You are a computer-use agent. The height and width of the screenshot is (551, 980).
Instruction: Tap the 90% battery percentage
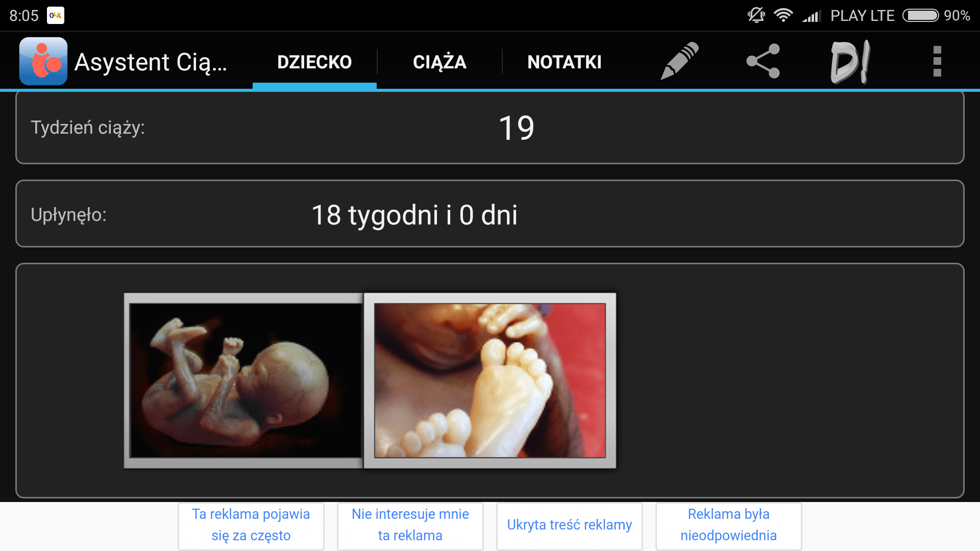coord(957,15)
